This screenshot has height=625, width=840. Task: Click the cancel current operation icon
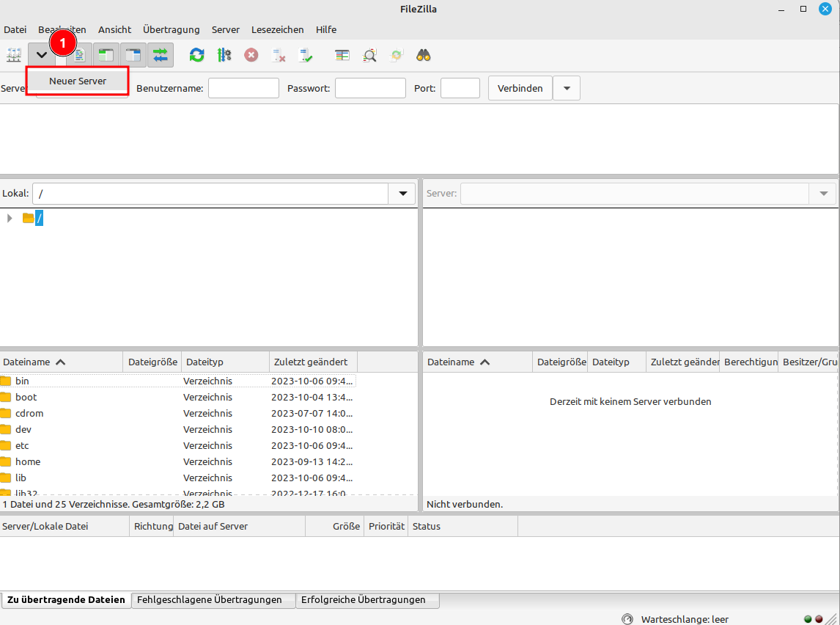[x=251, y=55]
